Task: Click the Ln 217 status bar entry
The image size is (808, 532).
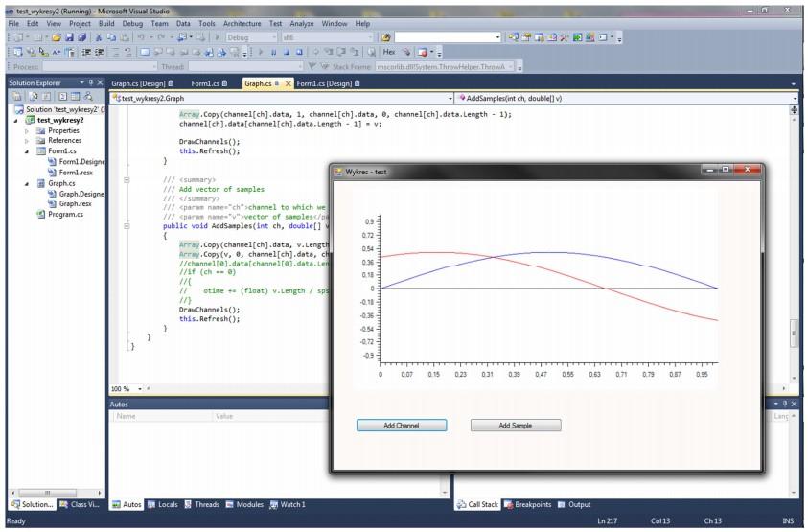Action: (x=607, y=521)
